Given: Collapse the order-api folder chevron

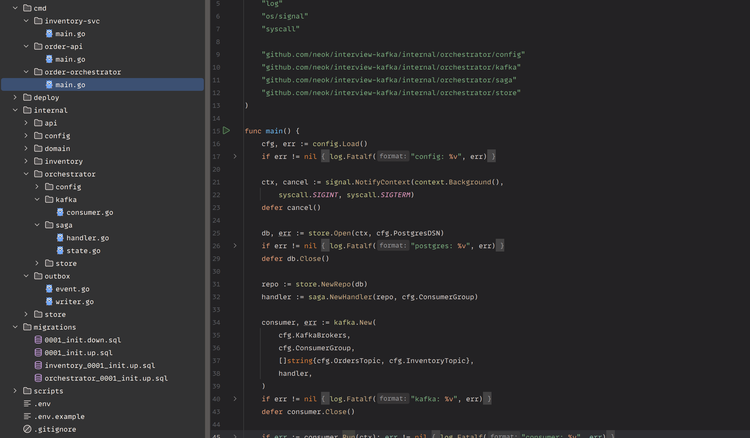Looking at the screenshot, I should coord(26,46).
